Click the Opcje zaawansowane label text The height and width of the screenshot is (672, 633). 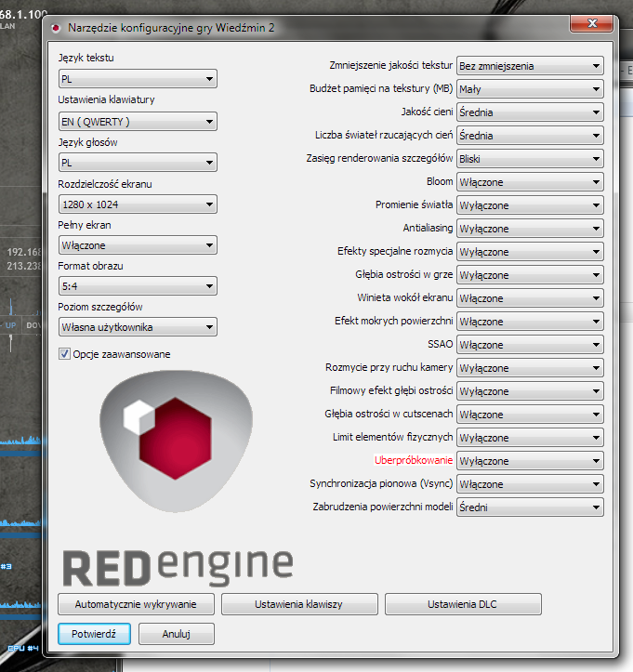point(121,354)
